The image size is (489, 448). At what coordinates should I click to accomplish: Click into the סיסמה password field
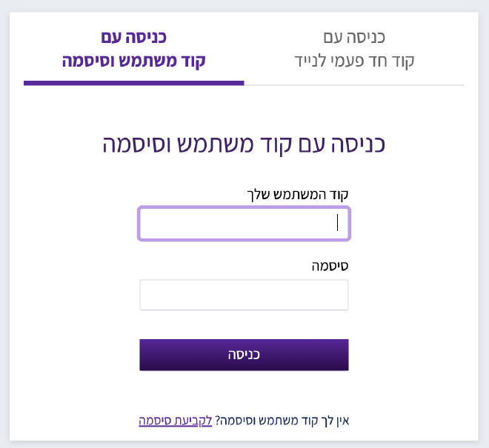[244, 295]
